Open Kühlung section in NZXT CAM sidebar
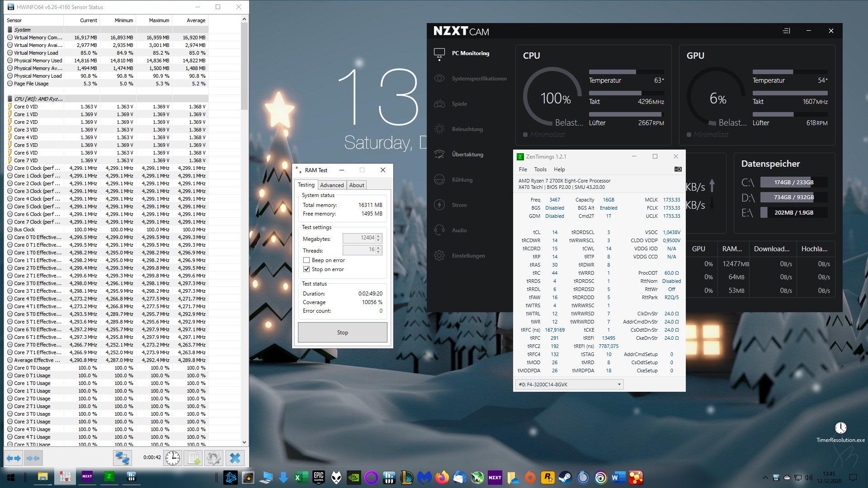This screenshot has width=868, height=488. click(462, 180)
